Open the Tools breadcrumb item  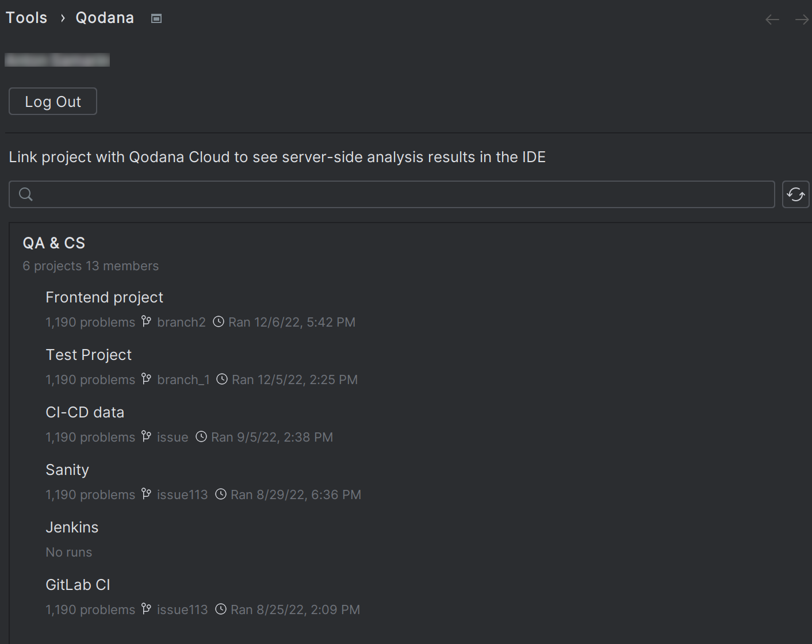point(26,17)
